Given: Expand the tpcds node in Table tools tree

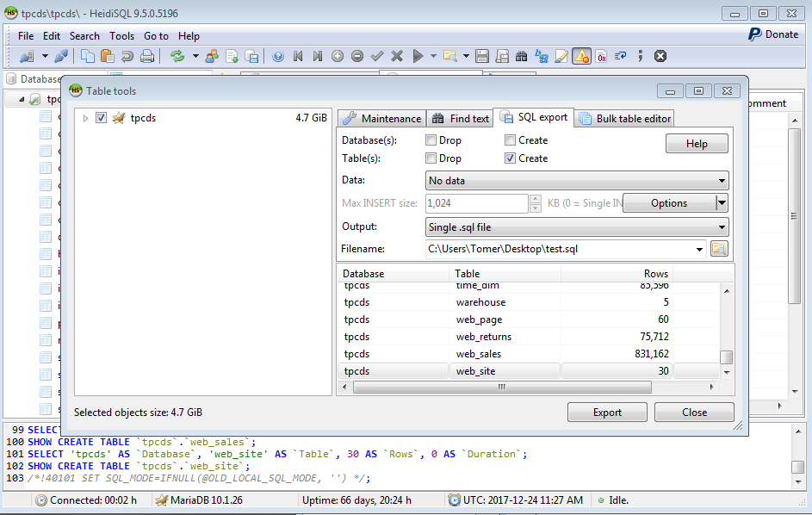Looking at the screenshot, I should (85, 118).
